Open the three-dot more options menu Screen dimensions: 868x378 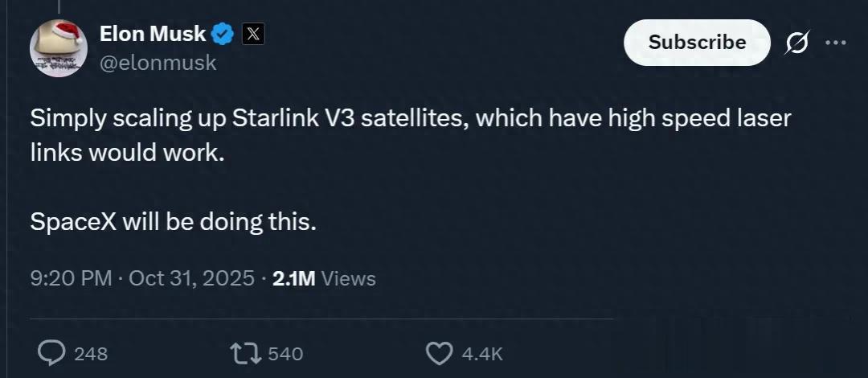point(836,43)
